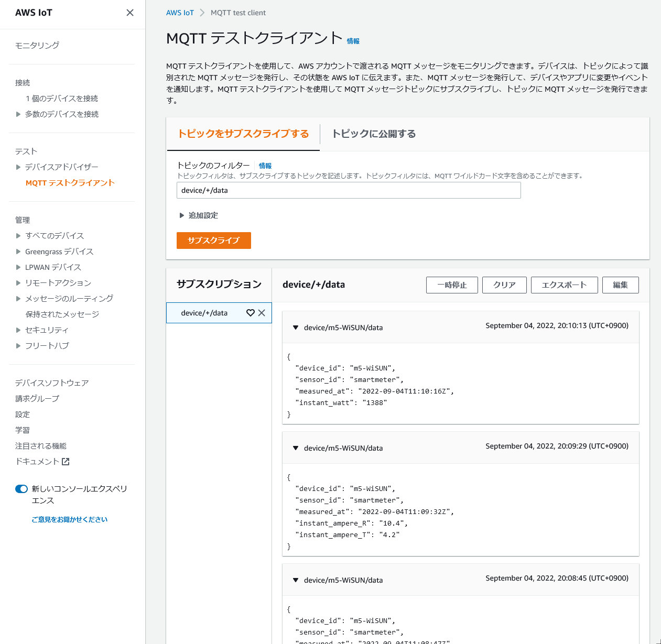
Task: Collapse the 20:08:45 message from device/m5-WiSUN/data
Action: 296,580
